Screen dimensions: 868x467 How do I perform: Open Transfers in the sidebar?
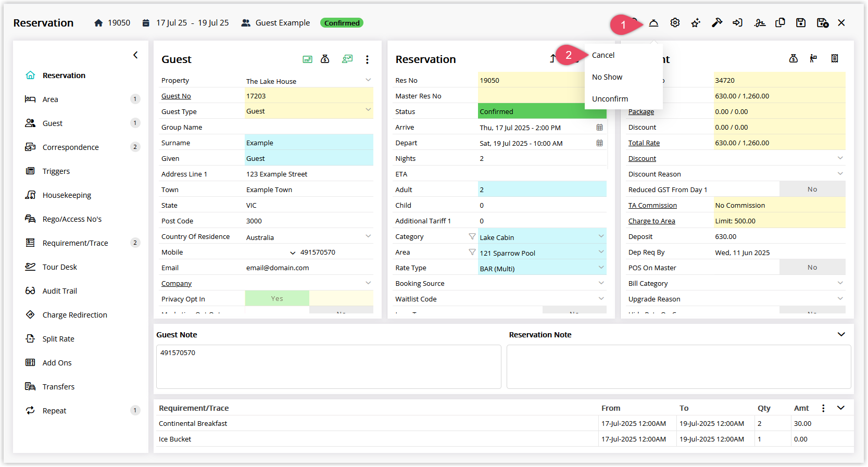pos(58,386)
